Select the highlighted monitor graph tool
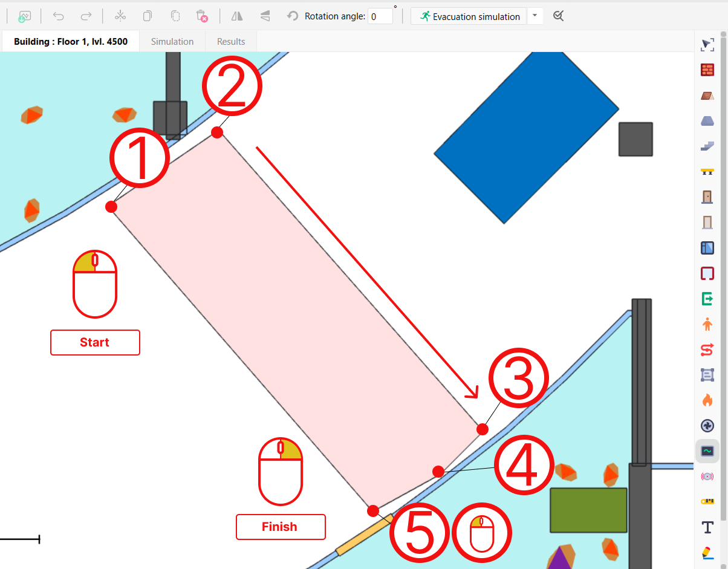 707,451
